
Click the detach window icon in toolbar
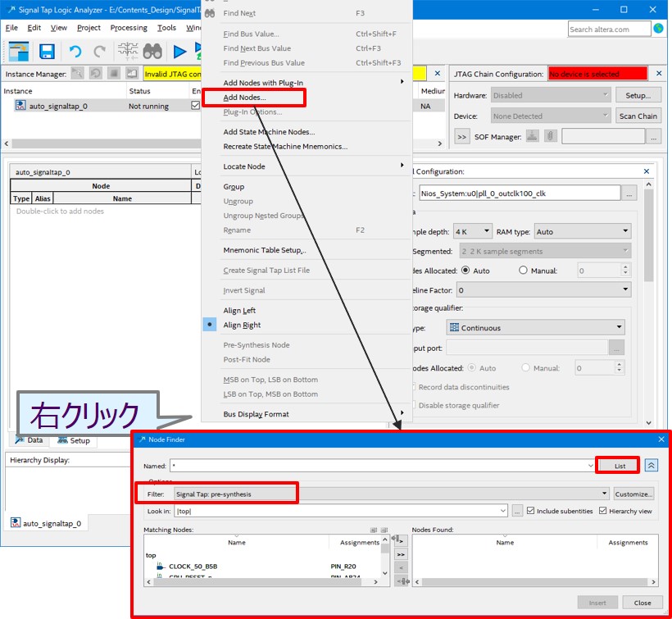(x=18, y=52)
